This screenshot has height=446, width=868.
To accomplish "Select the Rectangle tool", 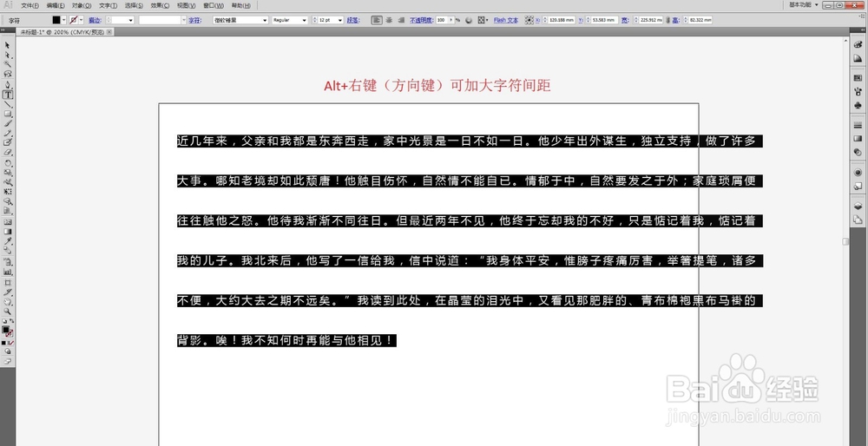I will (8, 114).
